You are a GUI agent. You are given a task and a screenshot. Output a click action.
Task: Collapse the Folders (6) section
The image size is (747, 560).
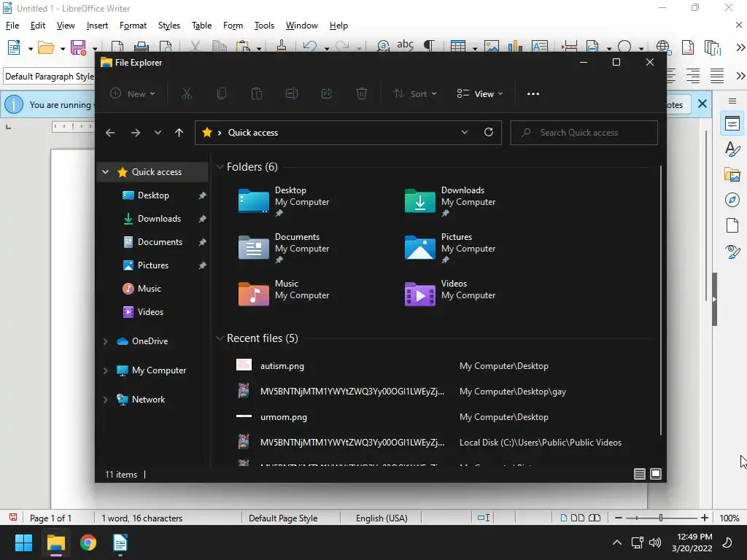220,167
